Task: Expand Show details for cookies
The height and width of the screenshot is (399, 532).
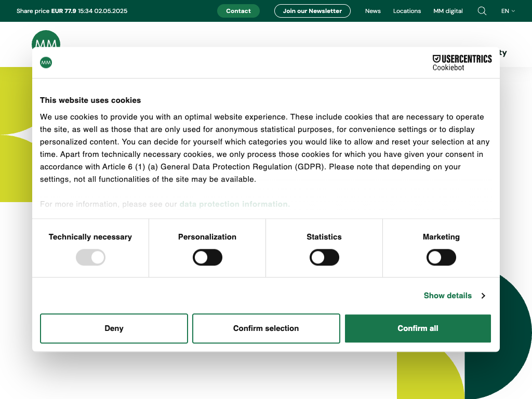Action: pyautogui.click(x=448, y=296)
